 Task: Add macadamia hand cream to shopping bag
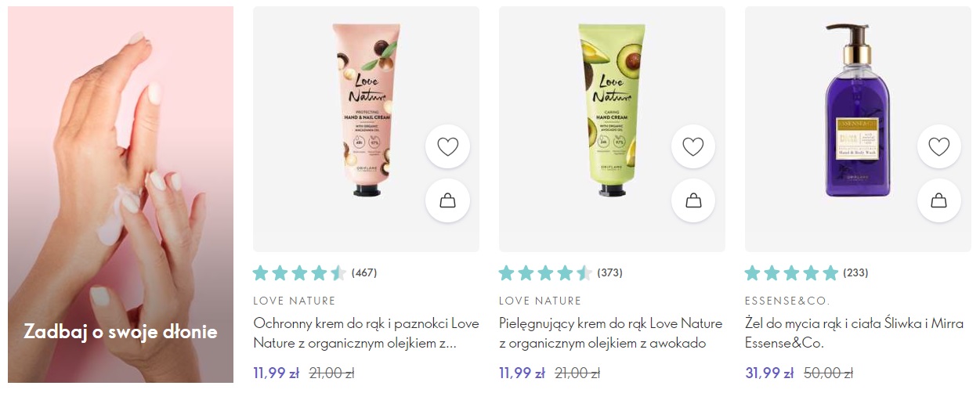tap(447, 200)
